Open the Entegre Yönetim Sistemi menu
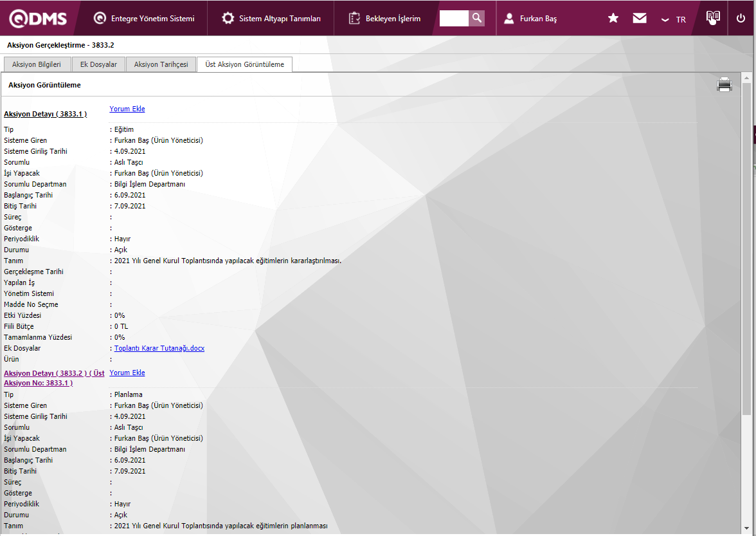This screenshot has width=756, height=536. coord(144,19)
